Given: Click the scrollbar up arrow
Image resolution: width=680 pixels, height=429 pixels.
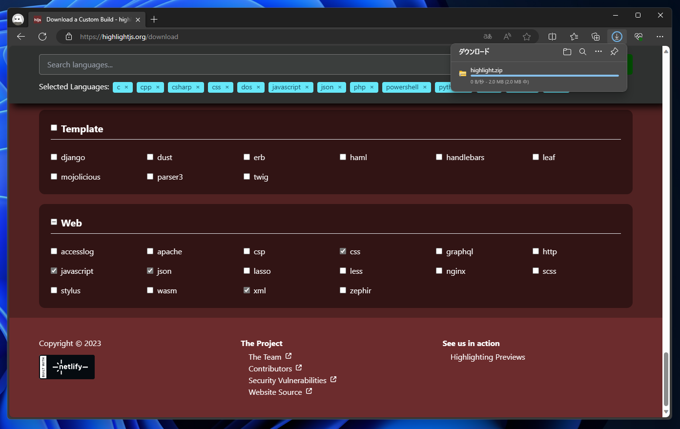Looking at the screenshot, I should click(x=666, y=51).
